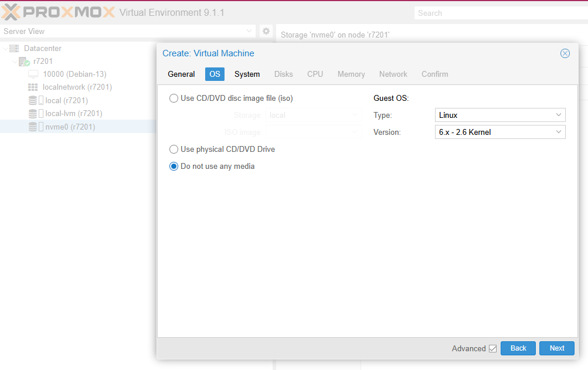Select Do not use any media
This screenshot has height=370, width=588.
click(x=174, y=167)
